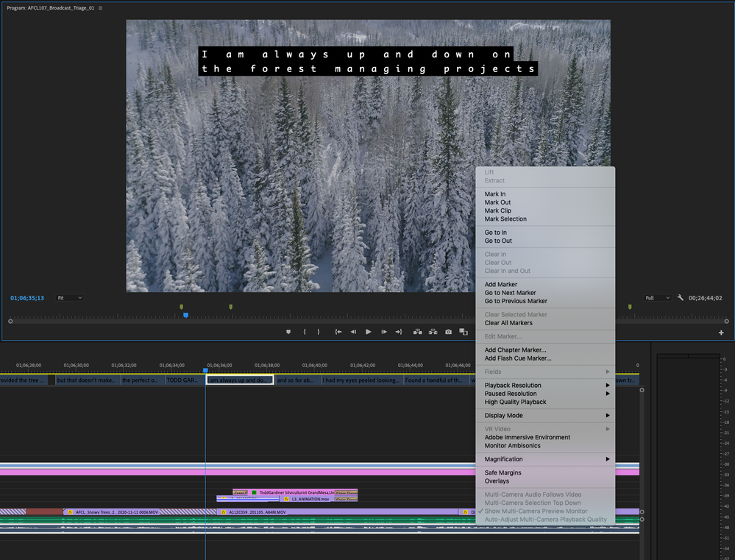Viewport: 735px width, 560px height.
Task: Select caption 'but that doesn't make...'
Action: (88, 380)
